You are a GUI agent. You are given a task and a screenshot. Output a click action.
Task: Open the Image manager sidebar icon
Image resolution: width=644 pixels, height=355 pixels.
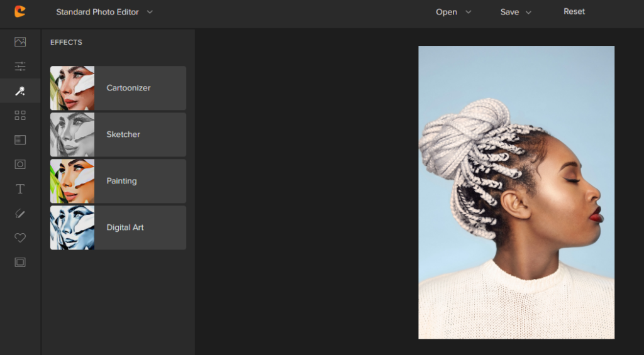click(20, 42)
